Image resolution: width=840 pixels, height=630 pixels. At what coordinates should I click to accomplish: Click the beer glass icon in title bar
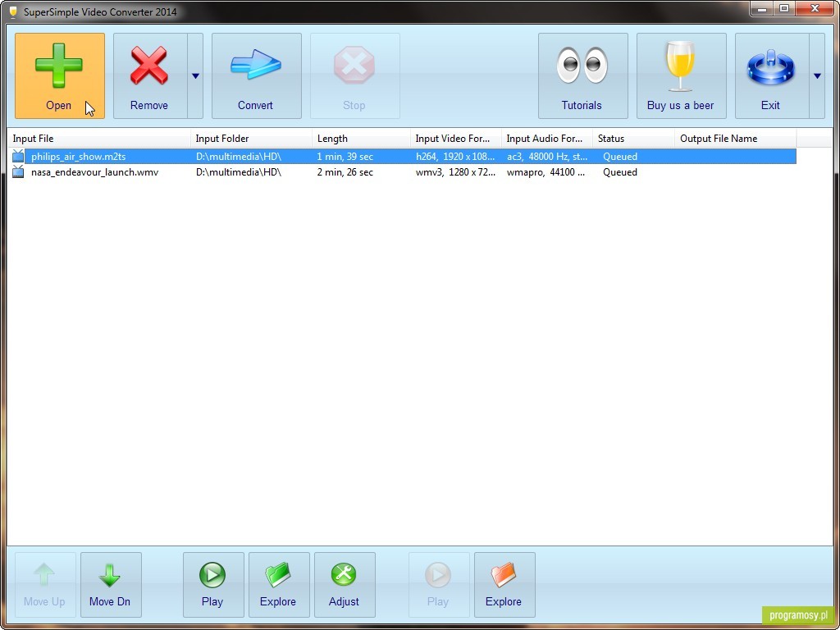click(13, 11)
